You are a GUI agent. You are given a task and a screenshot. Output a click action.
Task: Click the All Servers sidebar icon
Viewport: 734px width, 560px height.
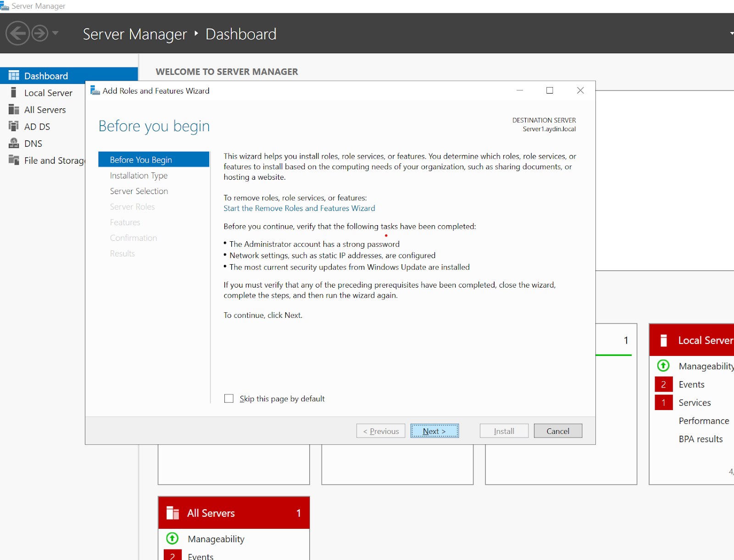click(14, 110)
